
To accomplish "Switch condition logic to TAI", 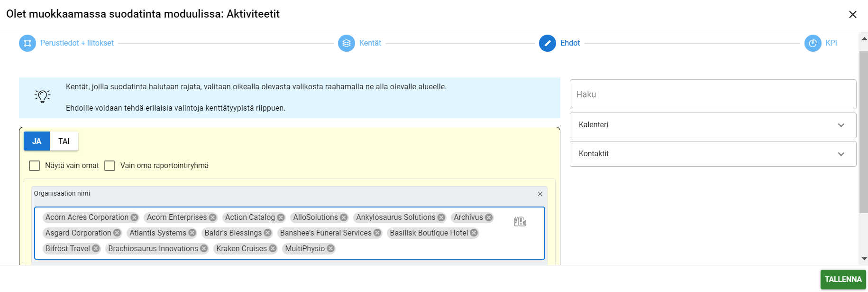I will tap(64, 141).
